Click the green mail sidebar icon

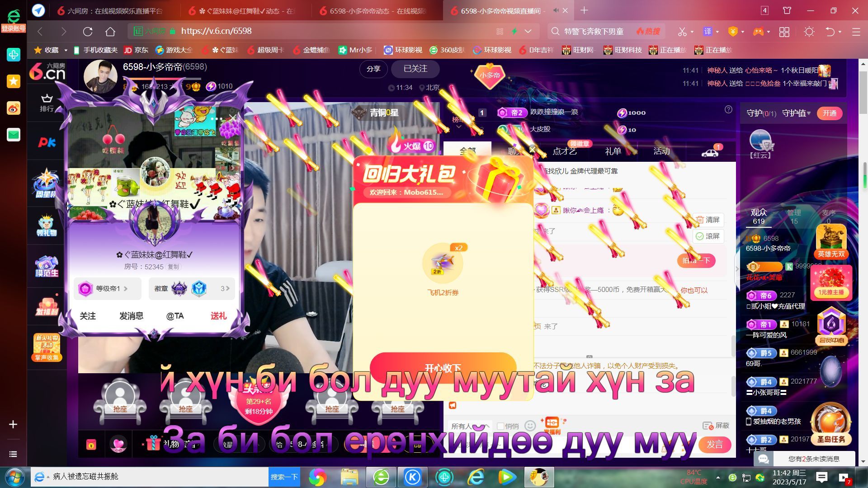(14, 135)
